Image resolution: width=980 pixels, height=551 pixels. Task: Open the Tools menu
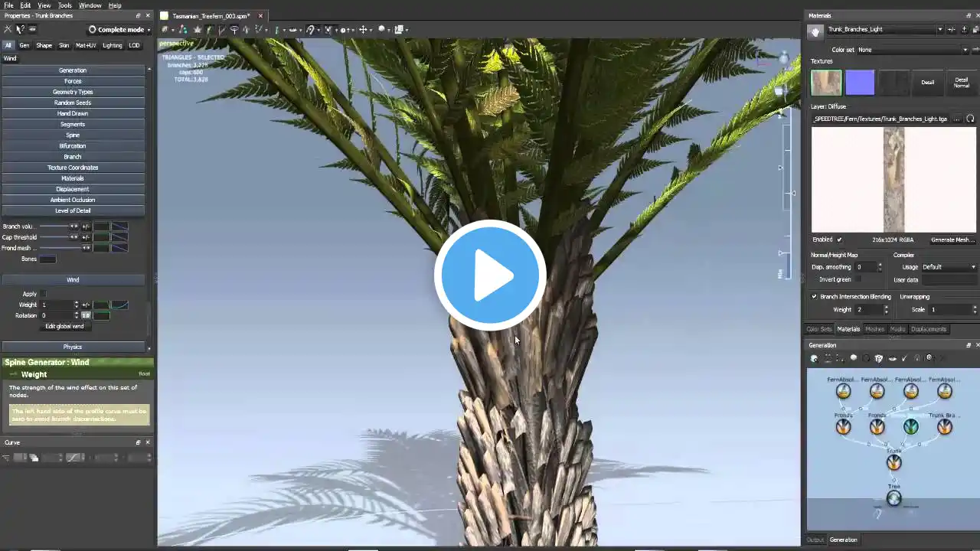coord(65,5)
